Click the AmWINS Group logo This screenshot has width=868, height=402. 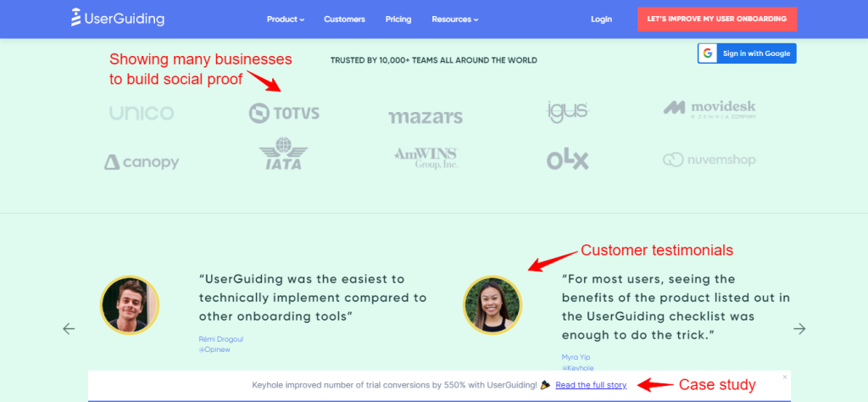426,158
